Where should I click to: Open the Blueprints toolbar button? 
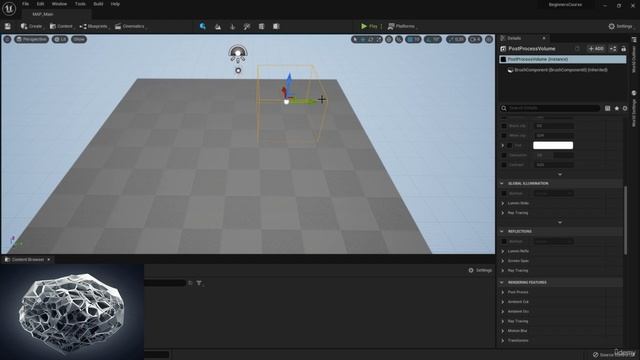pyautogui.click(x=93, y=27)
